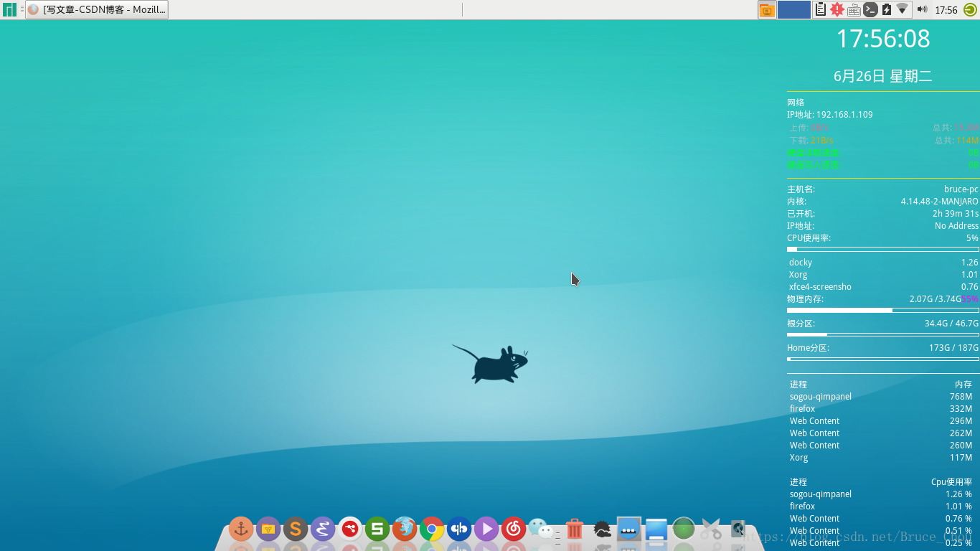Open the panel clock showing 17:56
980x551 pixels.
pos(946,10)
